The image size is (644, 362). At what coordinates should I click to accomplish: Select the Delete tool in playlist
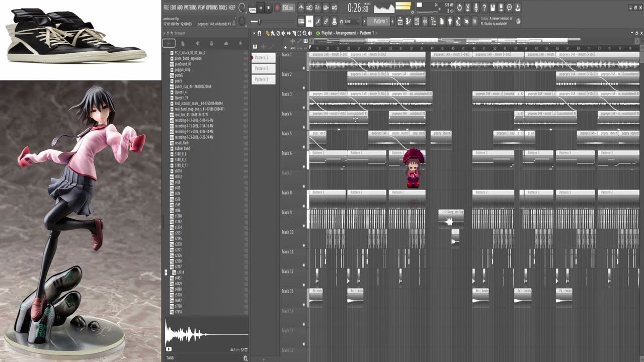click(278, 33)
